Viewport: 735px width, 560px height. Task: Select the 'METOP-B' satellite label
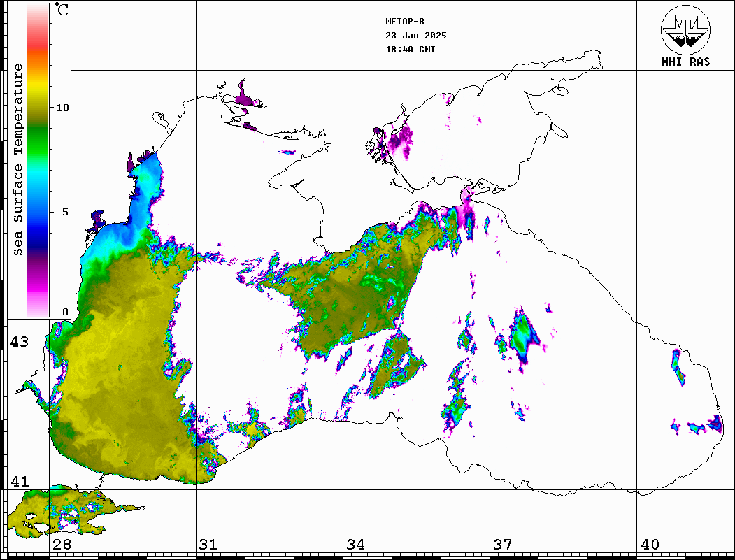(x=404, y=22)
